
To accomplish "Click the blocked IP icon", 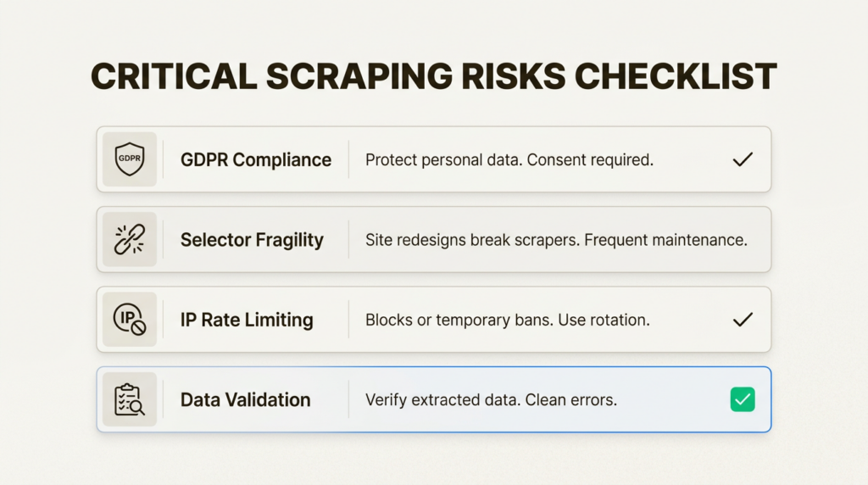I will coord(130,320).
